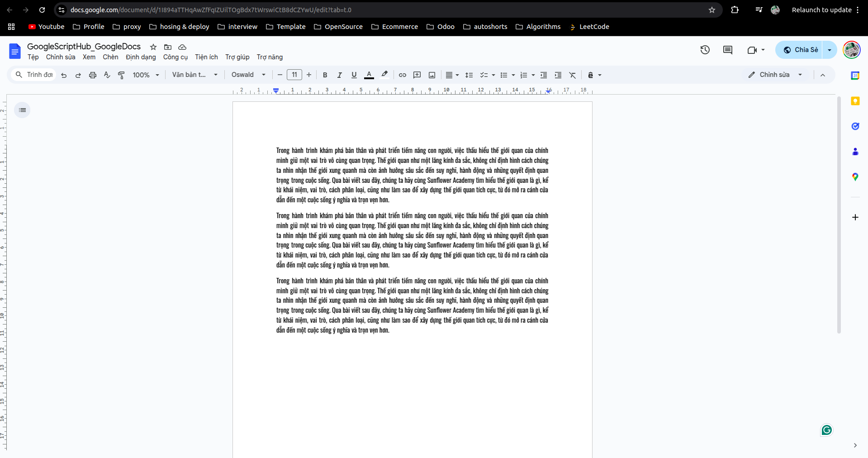Toggle underline formatting
Image resolution: width=868 pixels, height=458 pixels.
[x=354, y=75]
